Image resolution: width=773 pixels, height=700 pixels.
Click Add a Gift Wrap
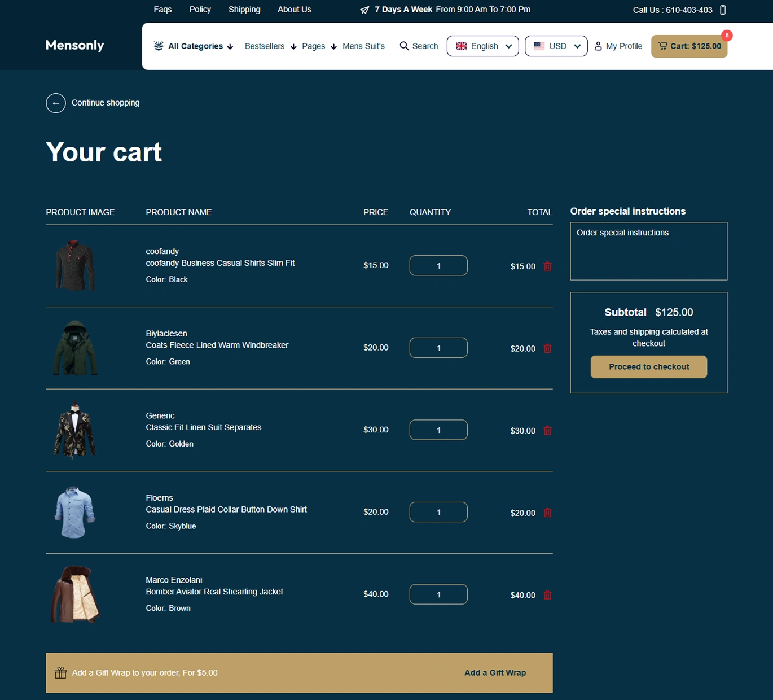click(495, 673)
